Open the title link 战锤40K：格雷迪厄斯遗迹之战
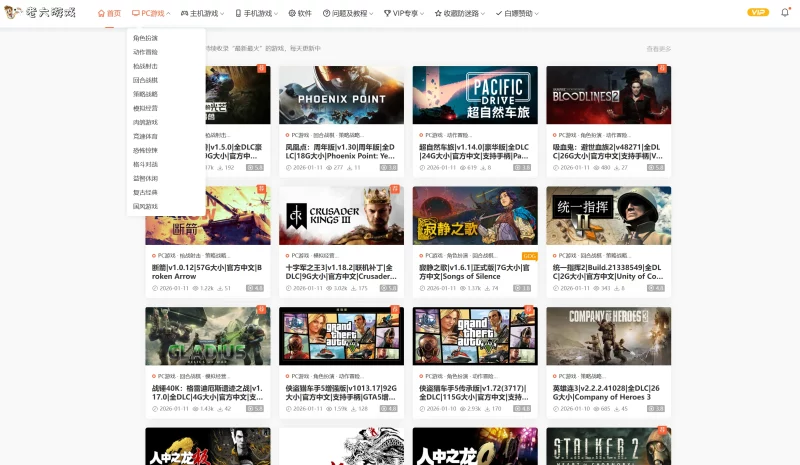Image resolution: width=800 pixels, height=465 pixels. click(x=207, y=393)
